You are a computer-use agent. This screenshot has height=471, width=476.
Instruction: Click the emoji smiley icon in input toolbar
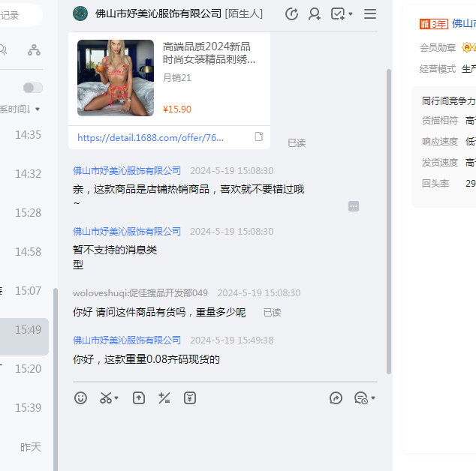[80, 398]
